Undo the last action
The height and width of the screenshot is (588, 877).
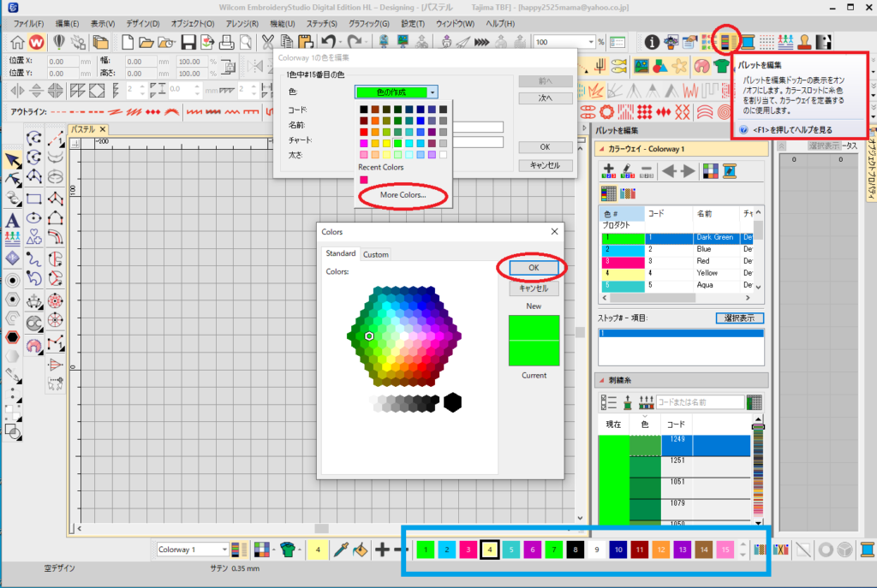pos(328,42)
